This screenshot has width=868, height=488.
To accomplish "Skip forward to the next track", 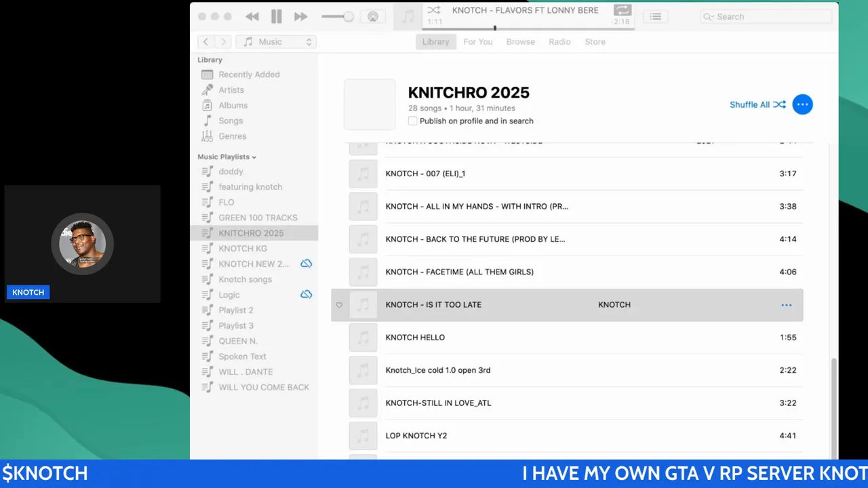I will coord(300,16).
